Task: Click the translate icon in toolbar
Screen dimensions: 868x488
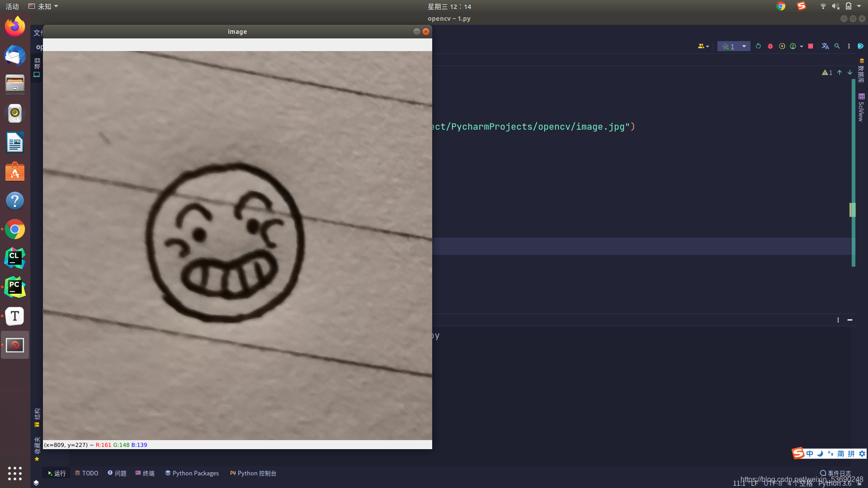Action: point(825,46)
